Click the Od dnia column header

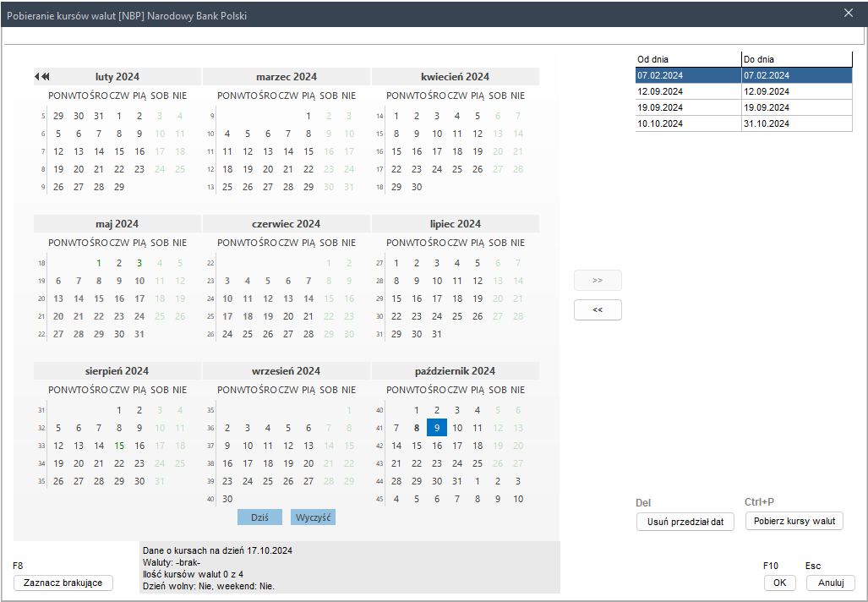click(x=688, y=59)
